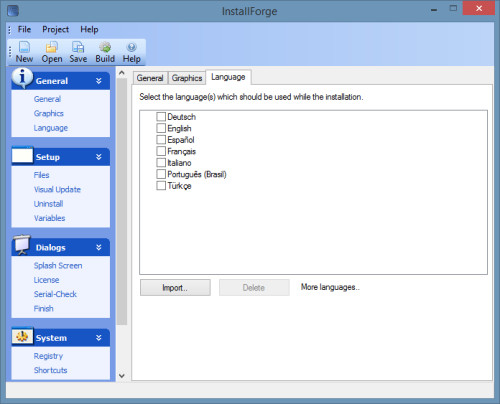Click the sidebar scrollbar down arrow
Image resolution: width=500 pixels, height=404 pixels.
click(122, 376)
